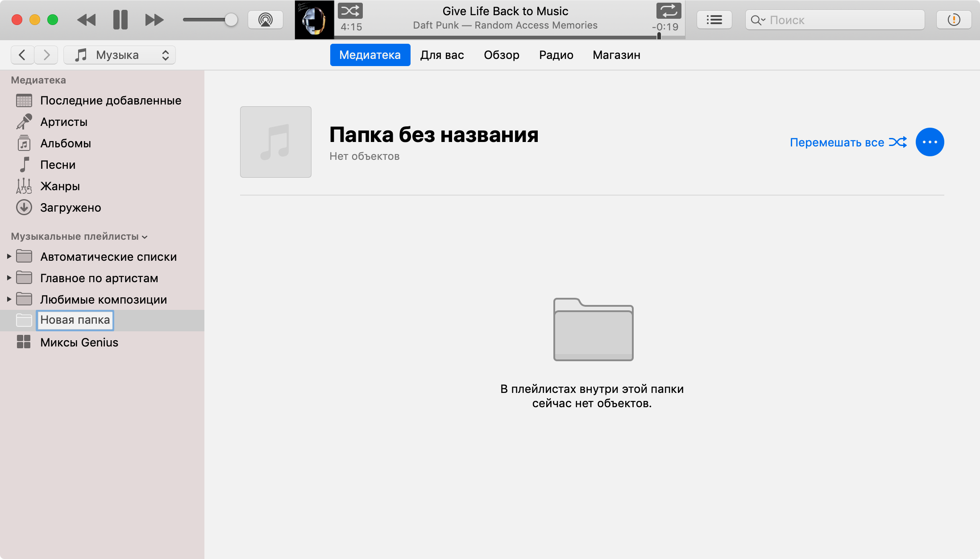The width and height of the screenshot is (980, 559).
Task: Toggle repeat in the now playing bar
Action: [669, 11]
